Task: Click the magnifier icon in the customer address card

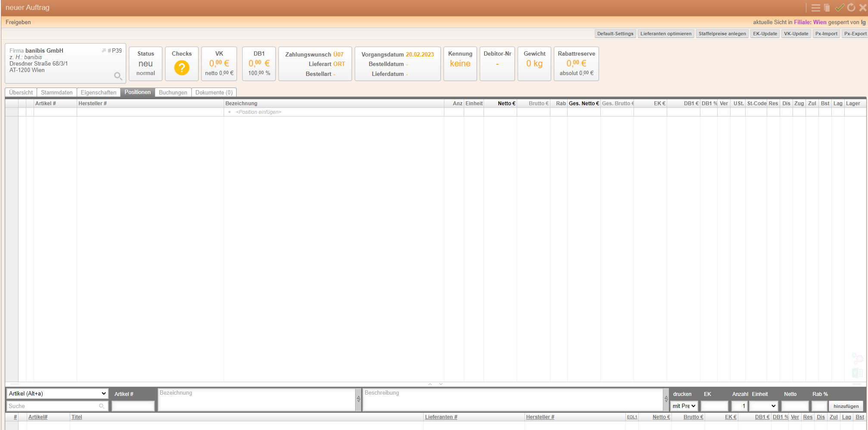Action: coord(118,76)
